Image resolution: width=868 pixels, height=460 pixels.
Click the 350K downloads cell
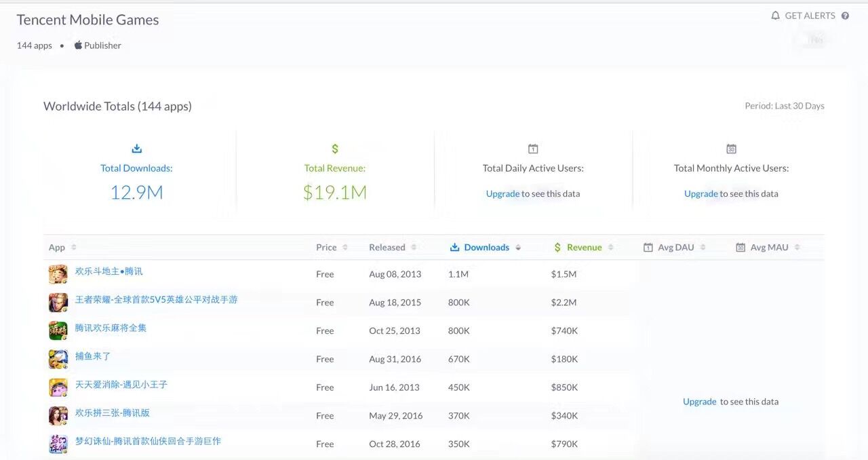(x=459, y=444)
